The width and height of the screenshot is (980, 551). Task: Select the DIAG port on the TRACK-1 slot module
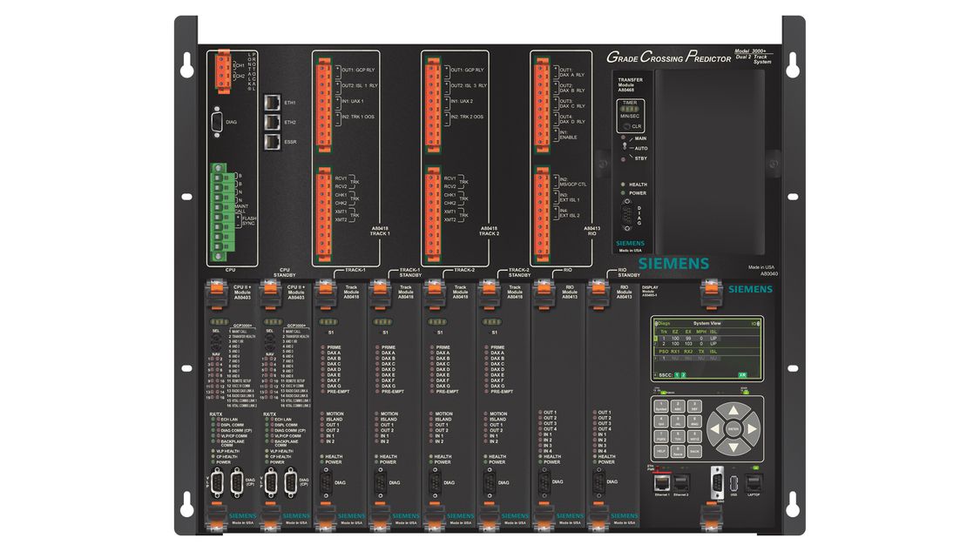pyautogui.click(x=327, y=483)
